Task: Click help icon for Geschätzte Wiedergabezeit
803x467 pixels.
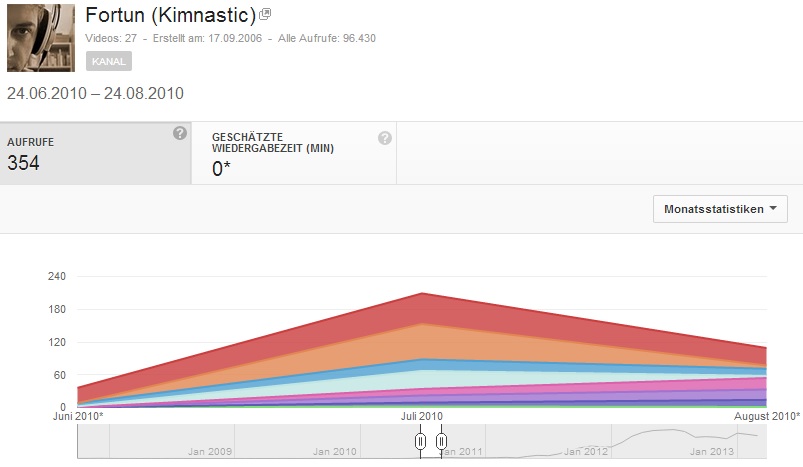Action: (385, 139)
